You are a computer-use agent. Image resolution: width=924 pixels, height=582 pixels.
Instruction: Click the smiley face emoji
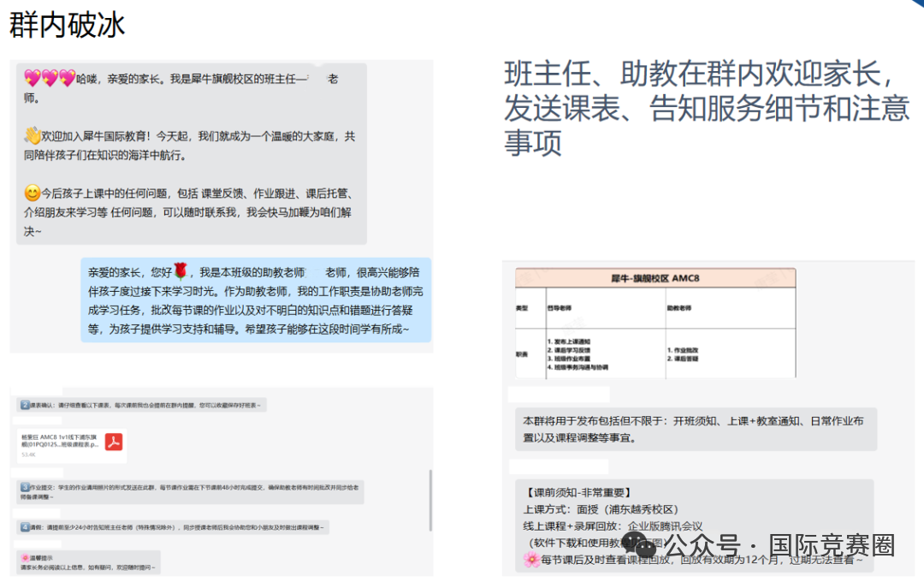32,193
